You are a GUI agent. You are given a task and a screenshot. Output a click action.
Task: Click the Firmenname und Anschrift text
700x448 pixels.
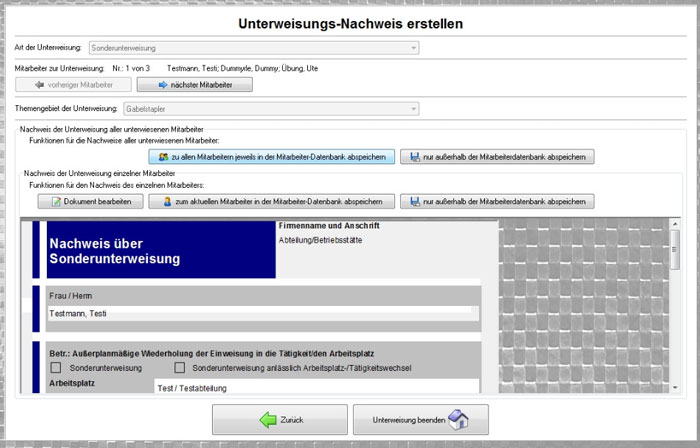[329, 226]
